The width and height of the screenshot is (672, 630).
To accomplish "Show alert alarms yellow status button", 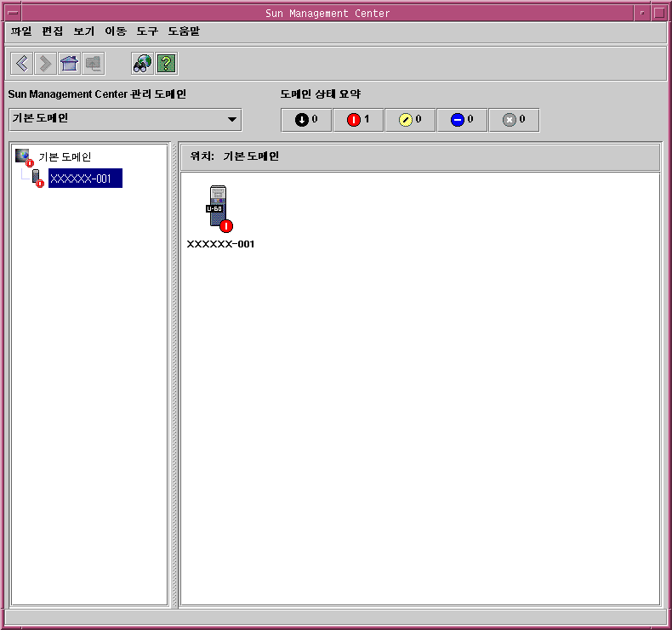I will [410, 120].
